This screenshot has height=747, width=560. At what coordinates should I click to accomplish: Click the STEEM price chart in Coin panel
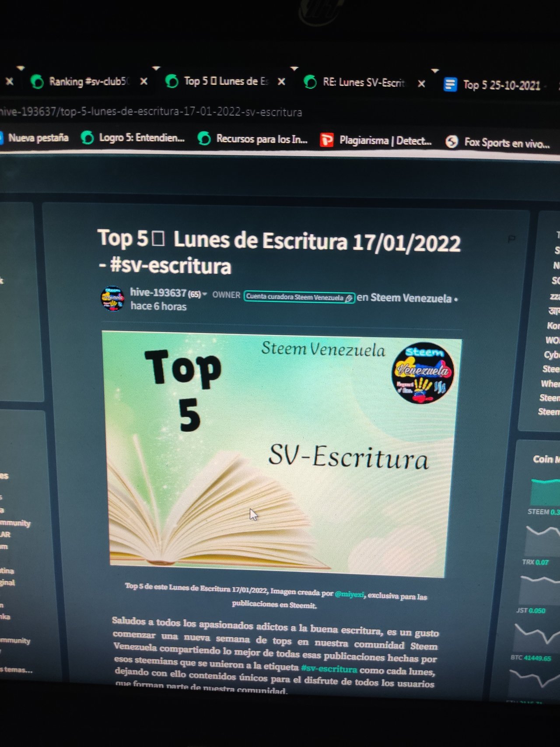(x=545, y=492)
